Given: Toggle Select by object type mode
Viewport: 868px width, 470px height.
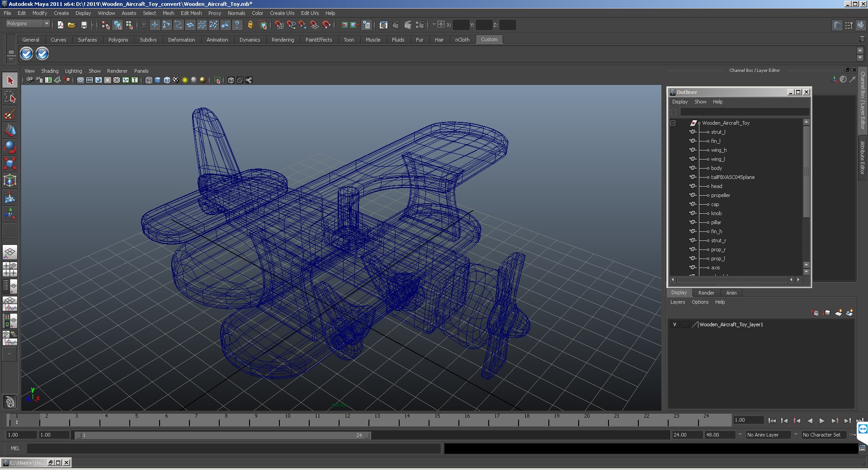Looking at the screenshot, I should point(118,25).
